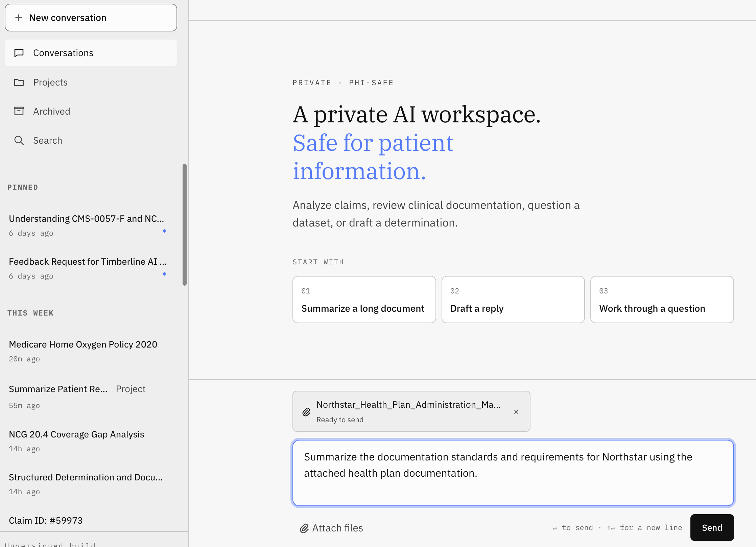This screenshot has width=756, height=547.
Task: Click the pin marker on Feedback Request for Timberline conversation
Action: pyautogui.click(x=164, y=274)
